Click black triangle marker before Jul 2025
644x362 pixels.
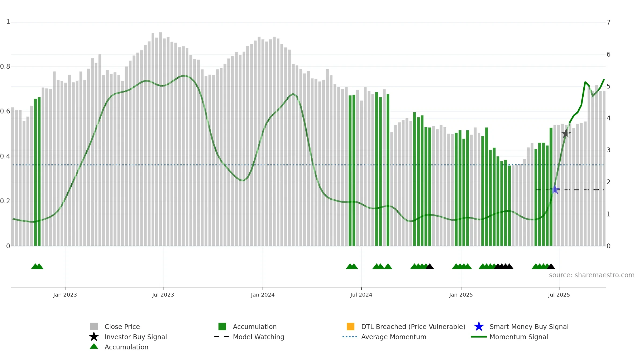click(x=551, y=266)
